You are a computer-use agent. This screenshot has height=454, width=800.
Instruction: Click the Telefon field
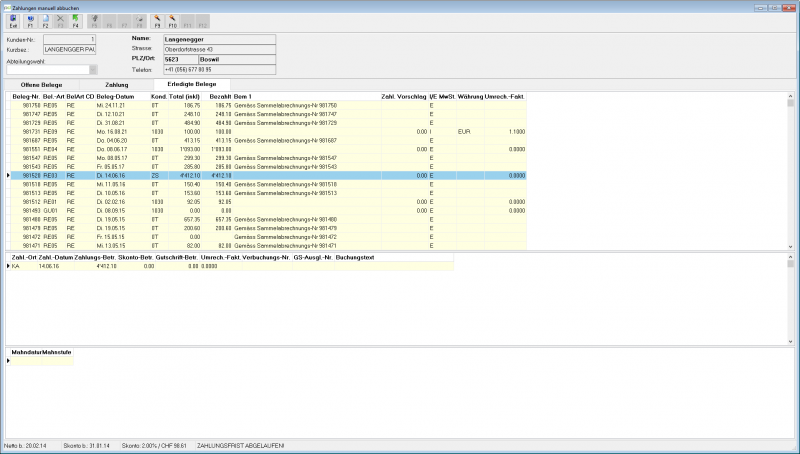click(x=219, y=69)
